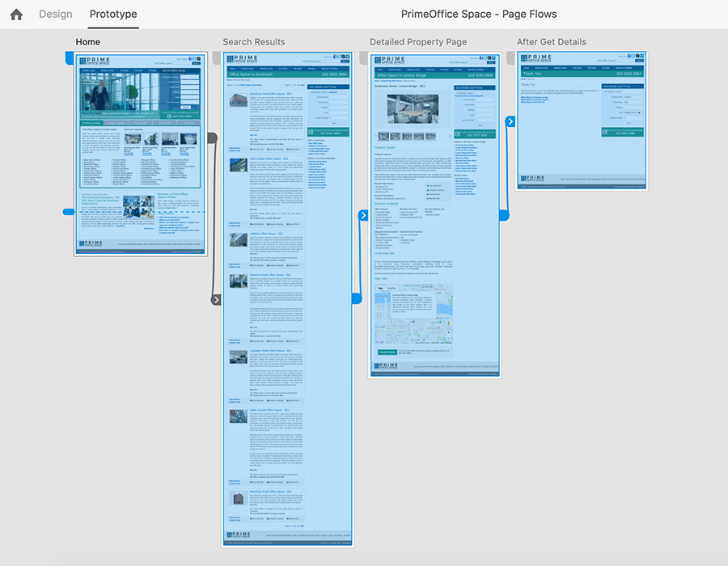Click the blue handle on Home artboard's left edge
The width and height of the screenshot is (728, 566).
[70, 212]
